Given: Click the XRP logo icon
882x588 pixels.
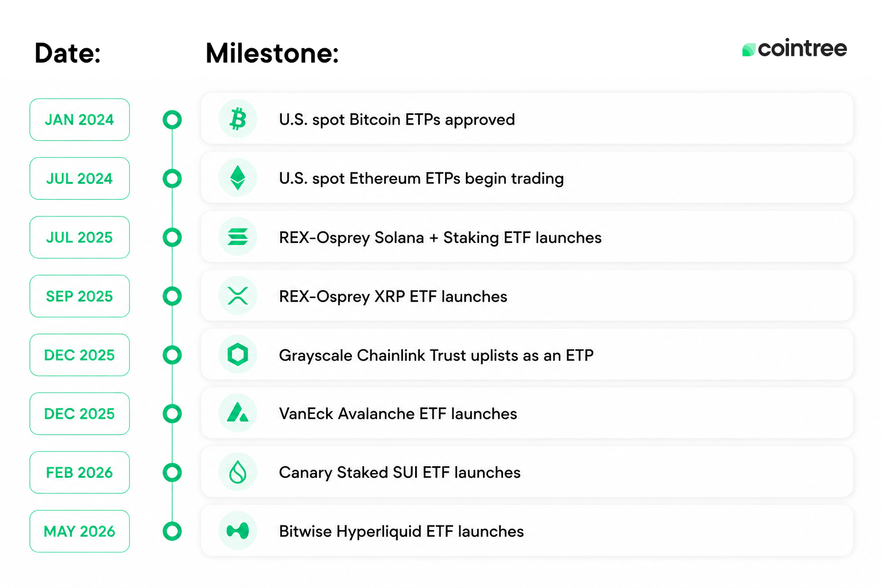Looking at the screenshot, I should (x=238, y=296).
